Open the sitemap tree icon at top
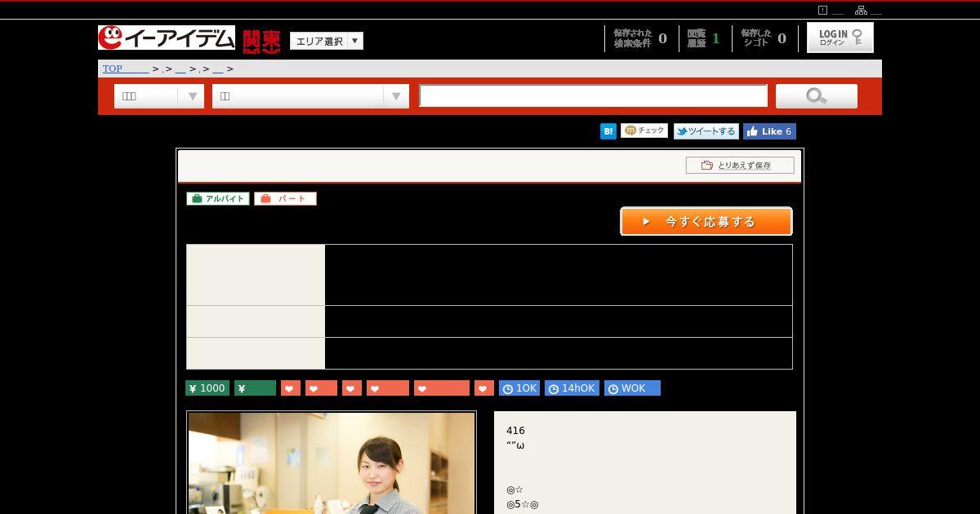 coord(861,11)
